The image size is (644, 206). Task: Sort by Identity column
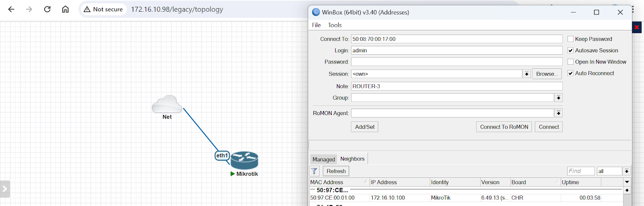click(455, 182)
